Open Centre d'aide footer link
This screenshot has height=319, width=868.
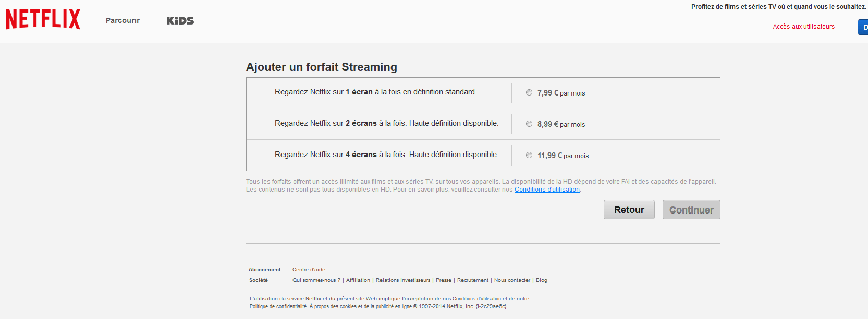pos(309,270)
